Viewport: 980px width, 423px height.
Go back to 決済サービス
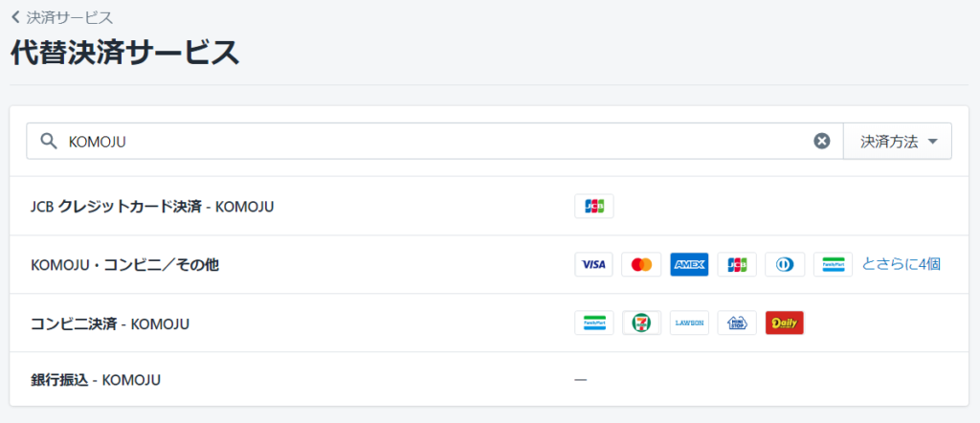[62, 17]
